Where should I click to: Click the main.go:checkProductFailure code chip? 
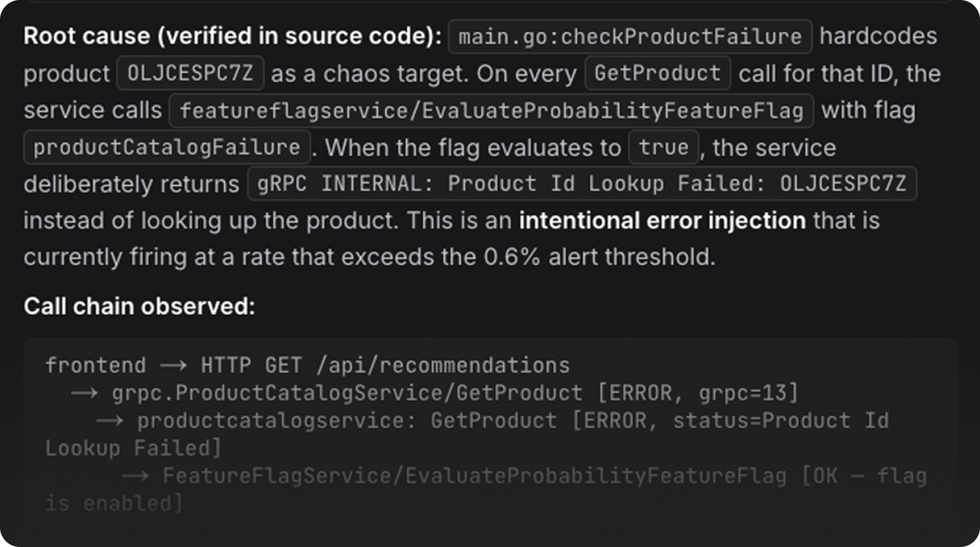click(630, 37)
